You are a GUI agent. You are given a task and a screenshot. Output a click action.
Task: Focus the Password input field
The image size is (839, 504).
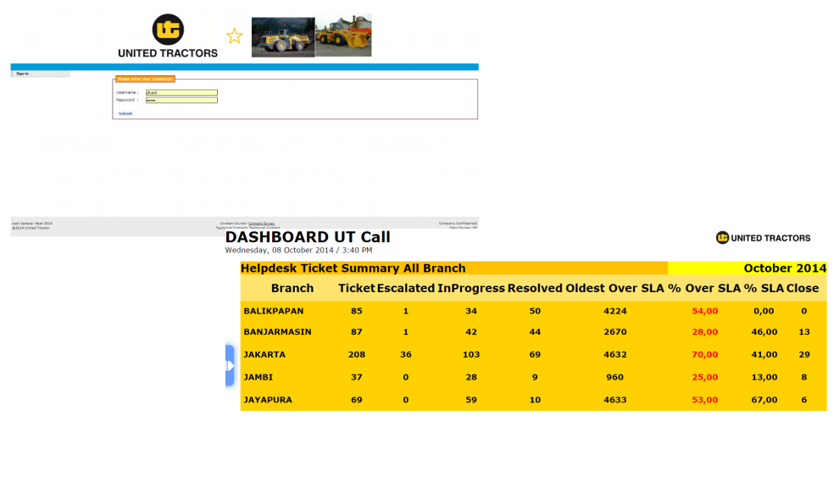click(181, 100)
